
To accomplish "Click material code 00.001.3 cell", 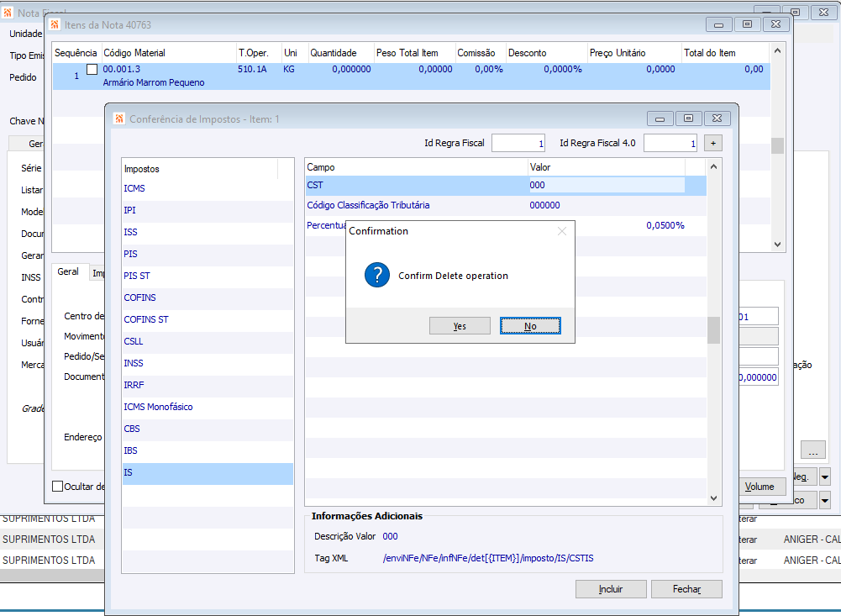I will pyautogui.click(x=122, y=69).
